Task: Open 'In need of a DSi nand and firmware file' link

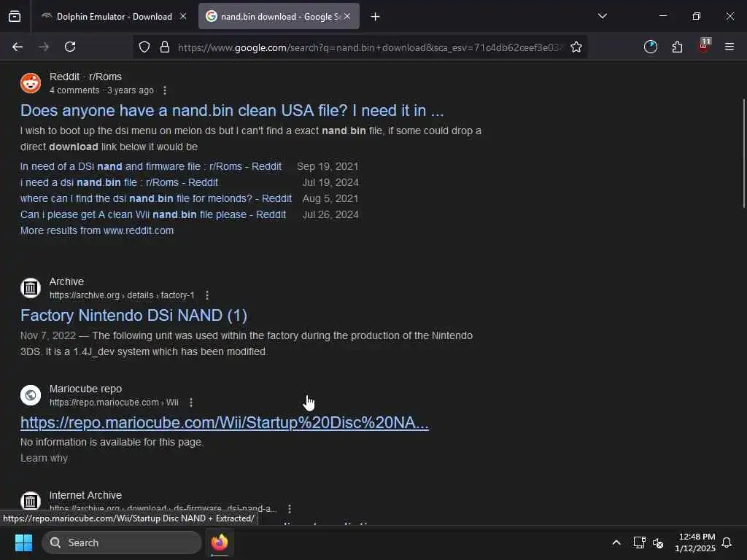Action: point(151,166)
